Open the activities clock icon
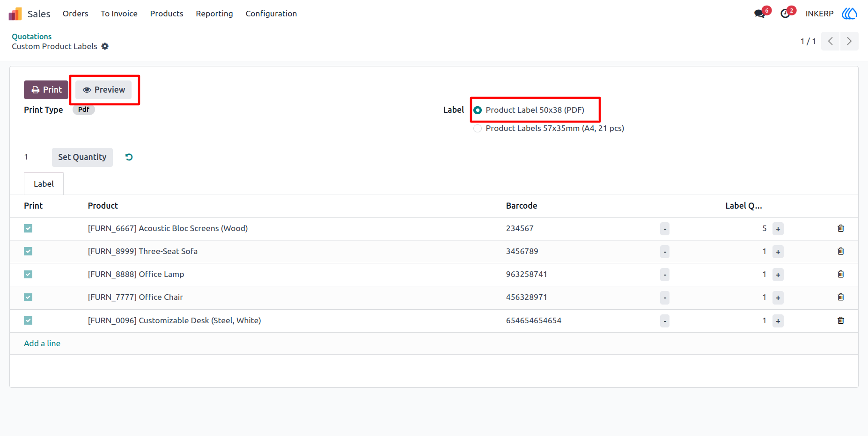Screen dimensions: 868x436 785,14
